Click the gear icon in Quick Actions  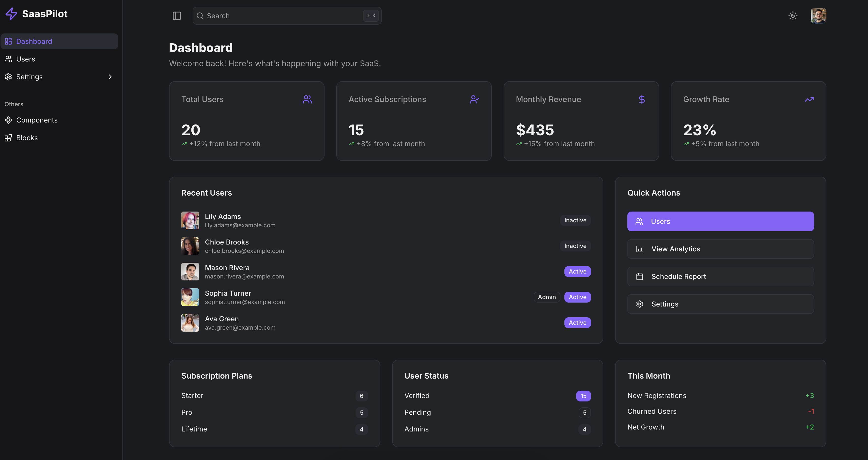639,304
